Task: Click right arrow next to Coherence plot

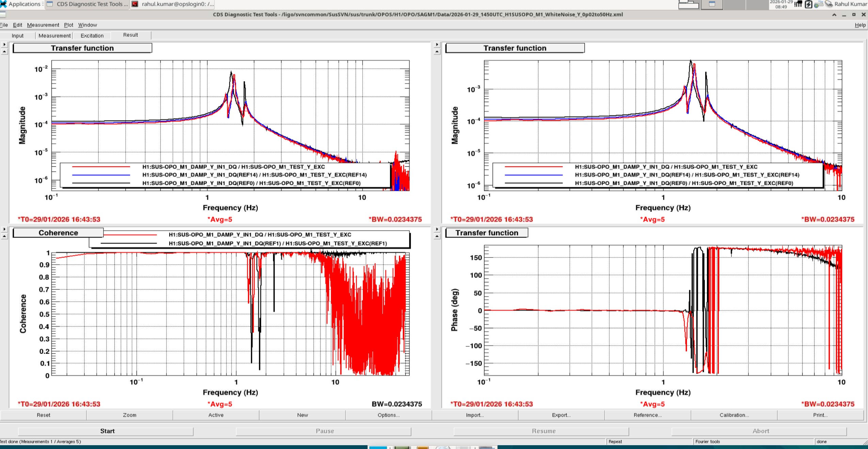Action: (x=4, y=229)
